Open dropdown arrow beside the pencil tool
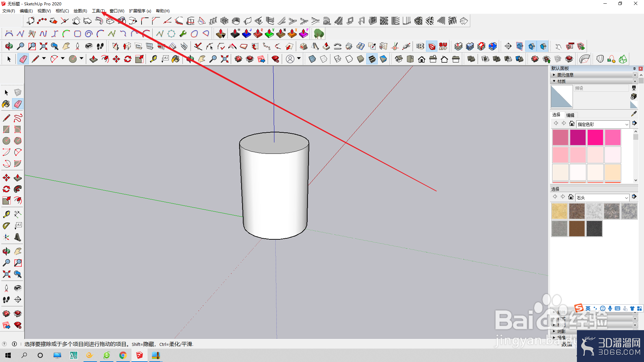 (44, 59)
